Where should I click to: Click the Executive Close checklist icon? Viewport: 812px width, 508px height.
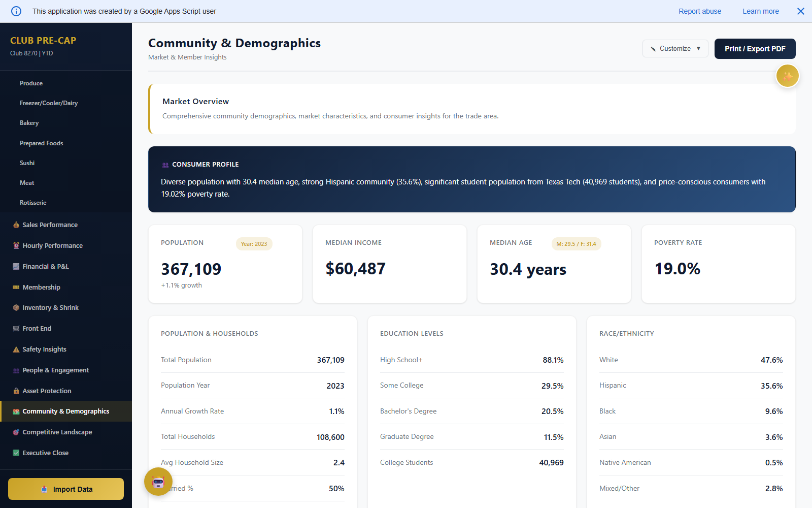[x=16, y=453]
